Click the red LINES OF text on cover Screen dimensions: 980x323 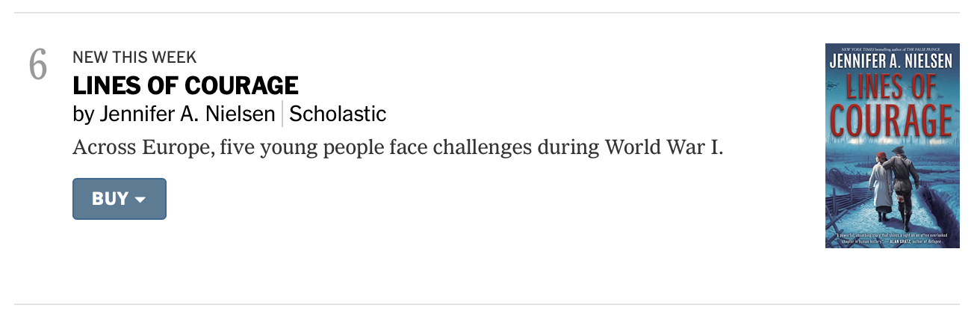tap(892, 88)
